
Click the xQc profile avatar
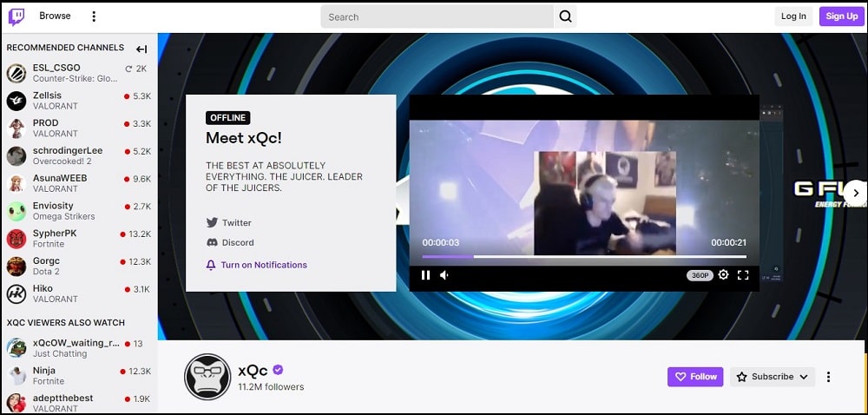click(x=207, y=377)
